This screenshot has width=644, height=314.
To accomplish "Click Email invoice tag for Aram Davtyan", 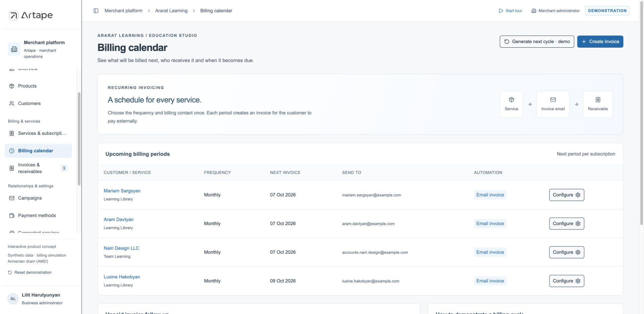I will pyautogui.click(x=490, y=224).
